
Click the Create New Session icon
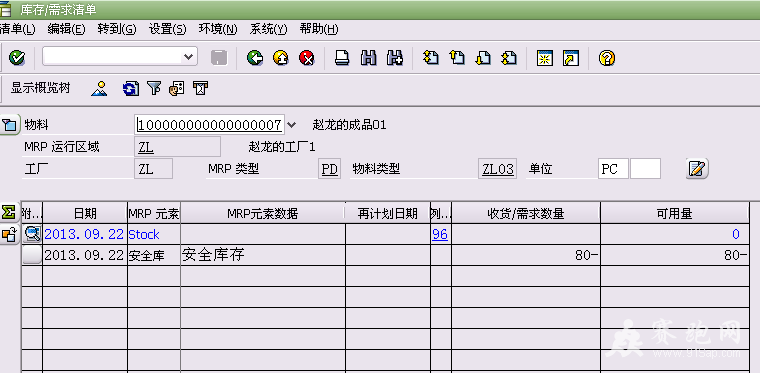[x=545, y=58]
